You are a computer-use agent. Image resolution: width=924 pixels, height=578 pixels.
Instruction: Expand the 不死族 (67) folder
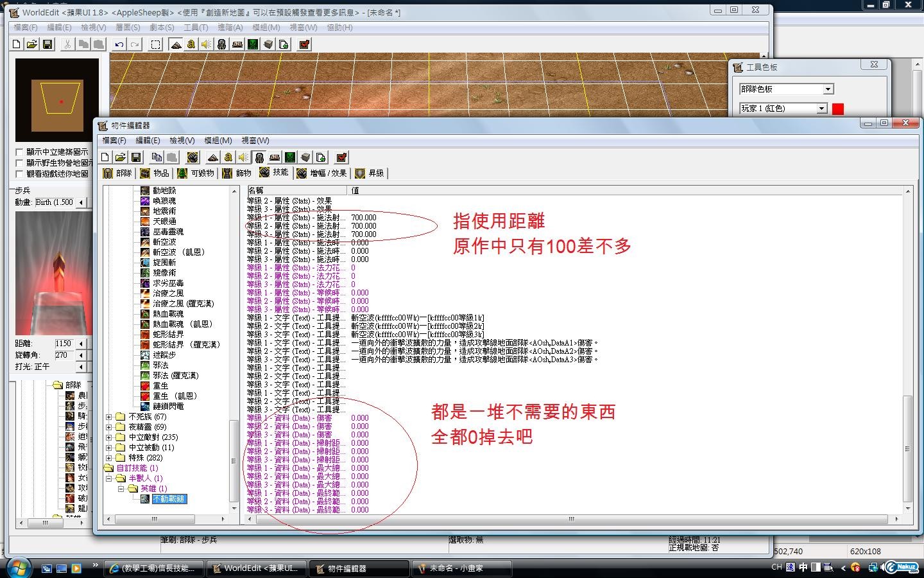pos(109,417)
